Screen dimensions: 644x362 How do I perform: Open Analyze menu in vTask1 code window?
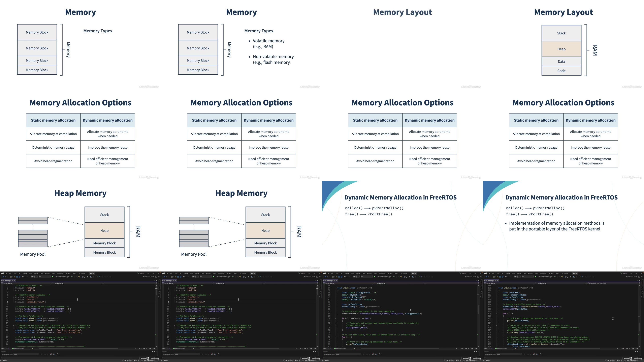pos(369,273)
